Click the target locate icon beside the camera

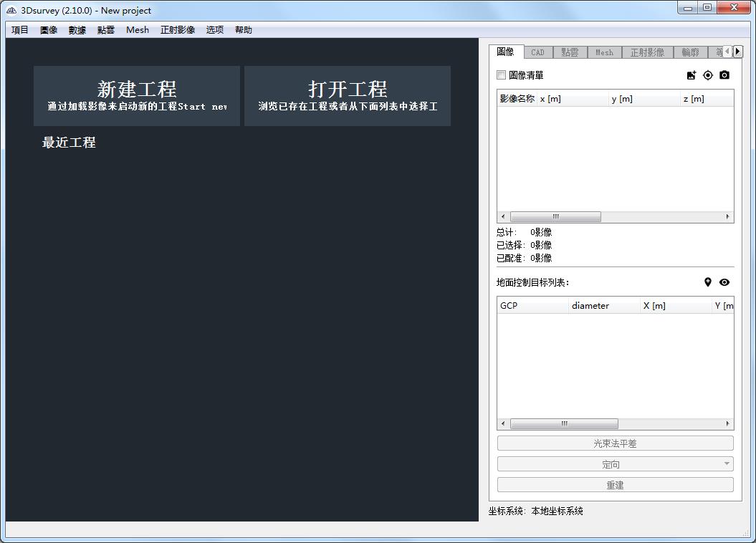[707, 75]
